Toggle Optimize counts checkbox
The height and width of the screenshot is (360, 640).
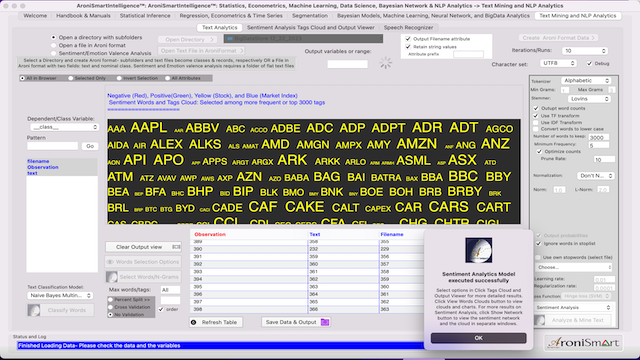point(539,151)
